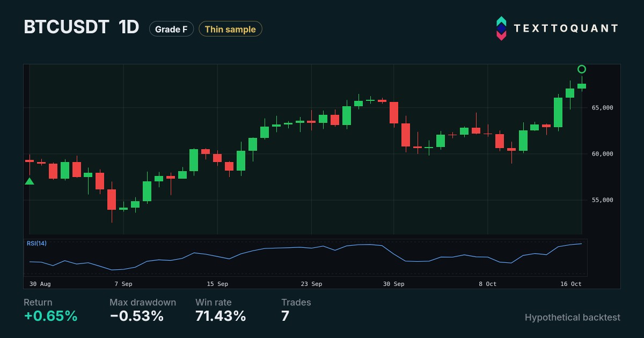This screenshot has height=338, width=644.
Task: Click the Max drawdown stat label
Action: click(x=143, y=303)
